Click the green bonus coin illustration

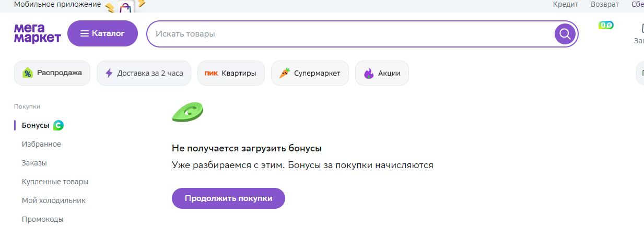pos(188,112)
